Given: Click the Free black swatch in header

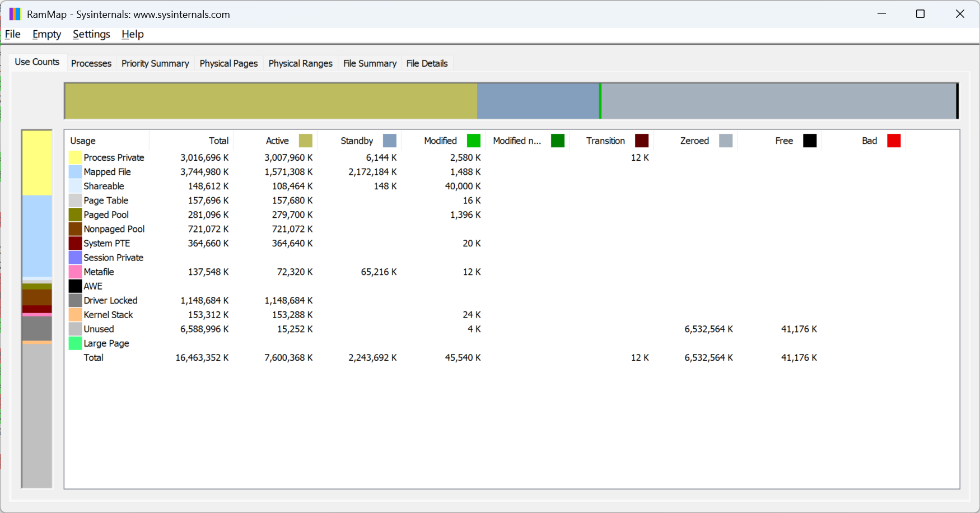Looking at the screenshot, I should (810, 141).
